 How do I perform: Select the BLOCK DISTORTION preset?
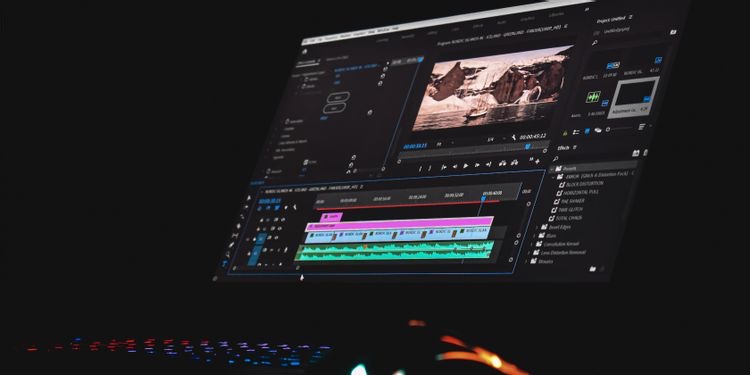pos(581,184)
